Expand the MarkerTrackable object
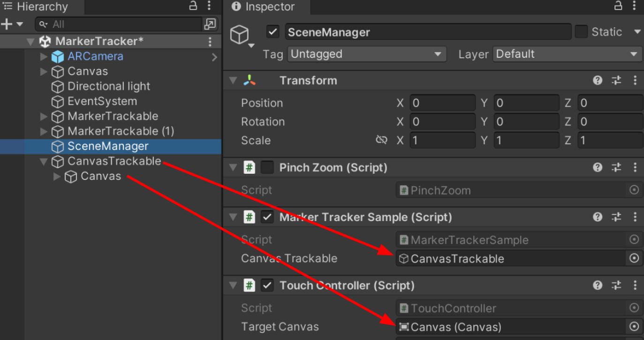 (44, 116)
